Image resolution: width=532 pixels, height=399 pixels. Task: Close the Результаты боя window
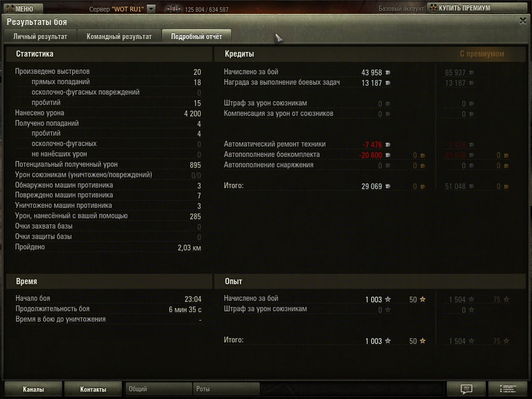[523, 21]
